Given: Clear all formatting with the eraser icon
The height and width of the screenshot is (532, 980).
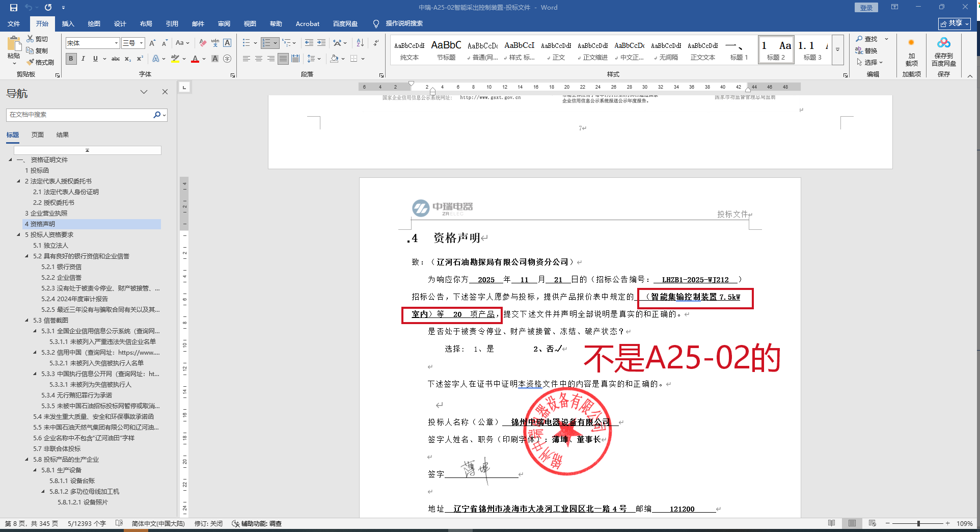Looking at the screenshot, I should coord(203,43).
